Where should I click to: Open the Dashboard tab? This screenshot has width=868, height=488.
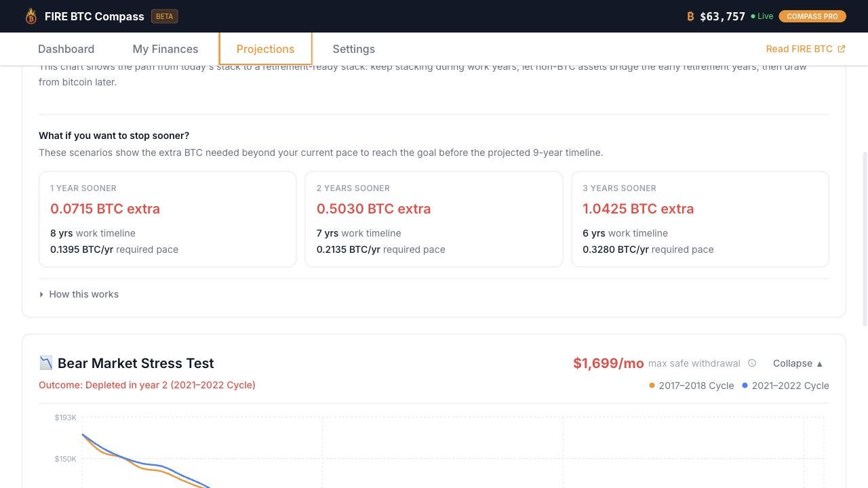pyautogui.click(x=66, y=49)
